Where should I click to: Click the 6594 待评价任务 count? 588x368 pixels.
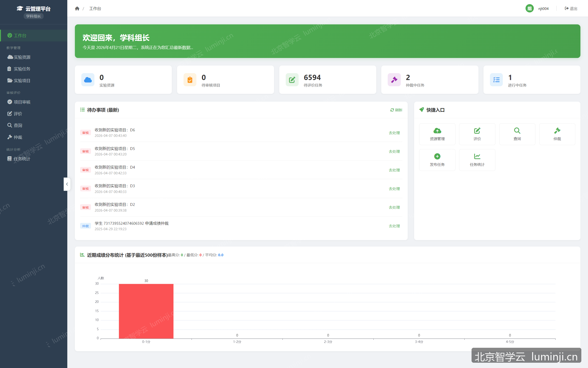point(312,78)
